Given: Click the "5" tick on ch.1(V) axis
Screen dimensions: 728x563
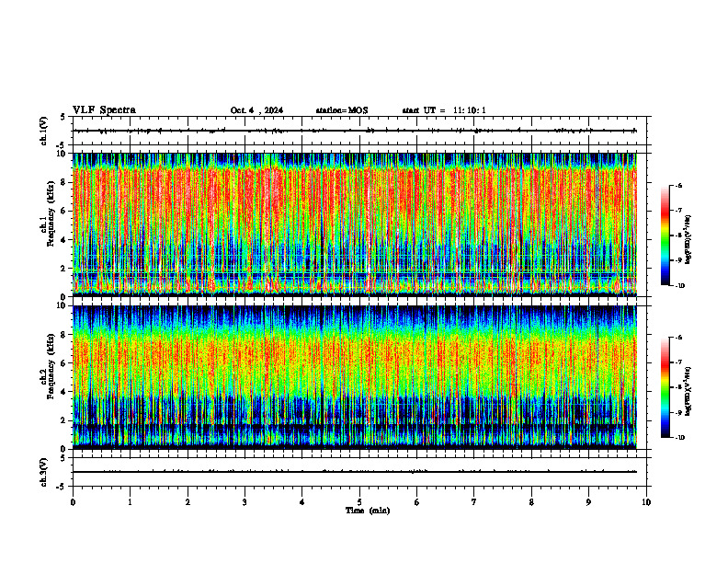Looking at the screenshot, I should tap(63, 118).
